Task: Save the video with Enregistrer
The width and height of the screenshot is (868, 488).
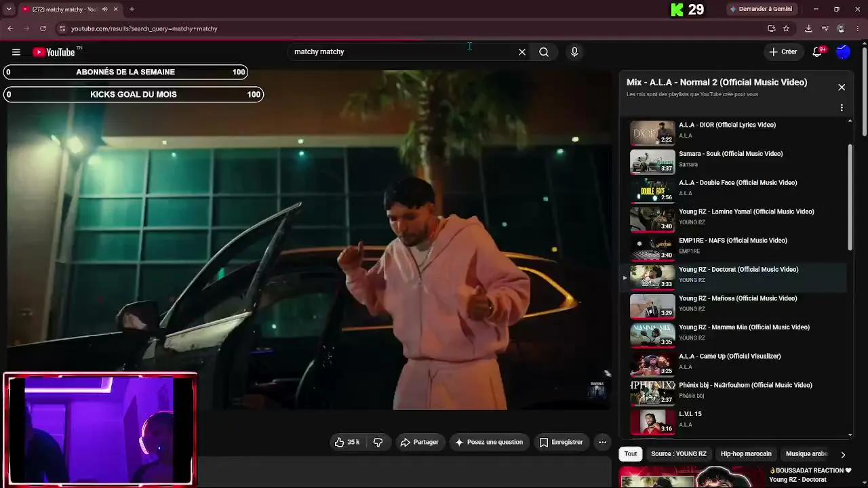Action: click(x=561, y=443)
